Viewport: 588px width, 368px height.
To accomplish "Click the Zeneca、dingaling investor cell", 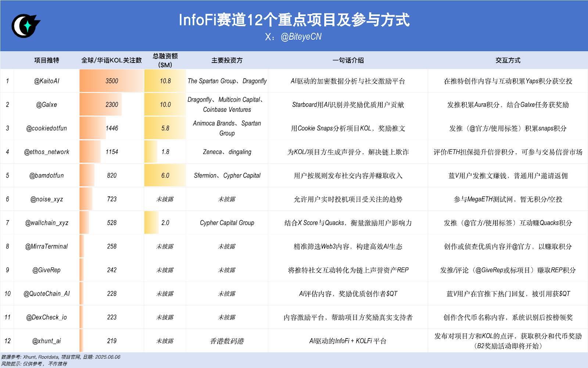I will [x=227, y=152].
